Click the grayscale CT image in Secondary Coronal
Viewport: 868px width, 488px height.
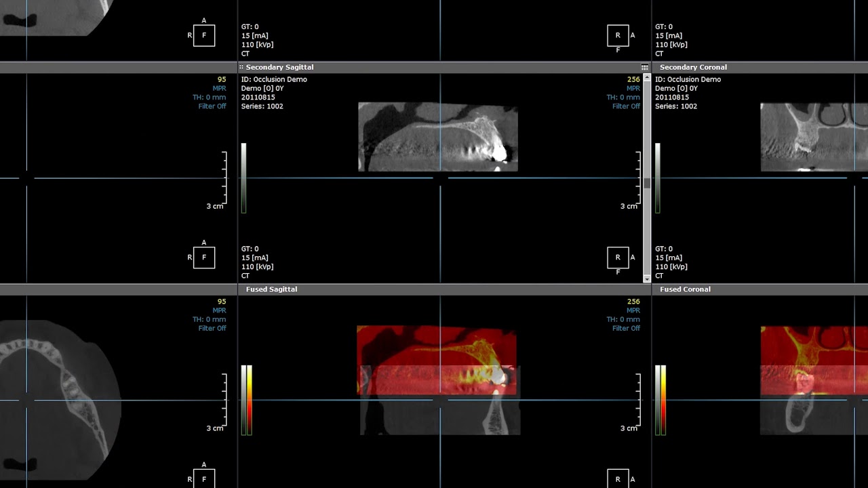click(814, 137)
